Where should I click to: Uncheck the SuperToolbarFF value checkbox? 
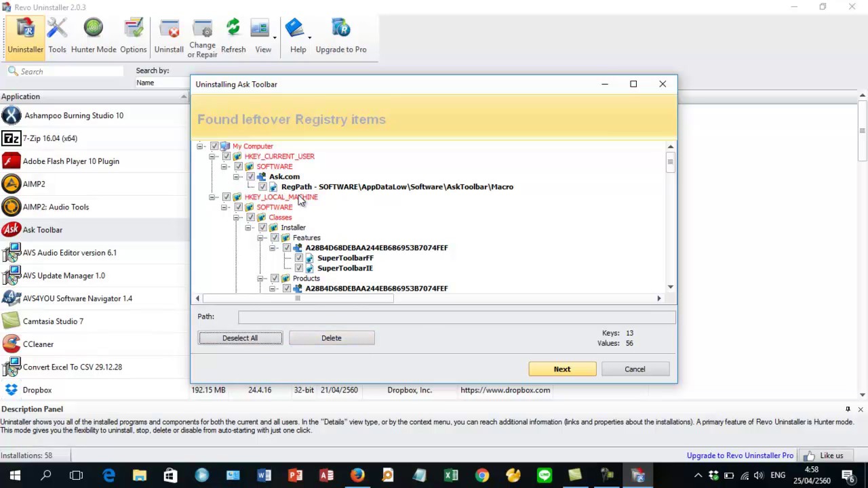298,258
